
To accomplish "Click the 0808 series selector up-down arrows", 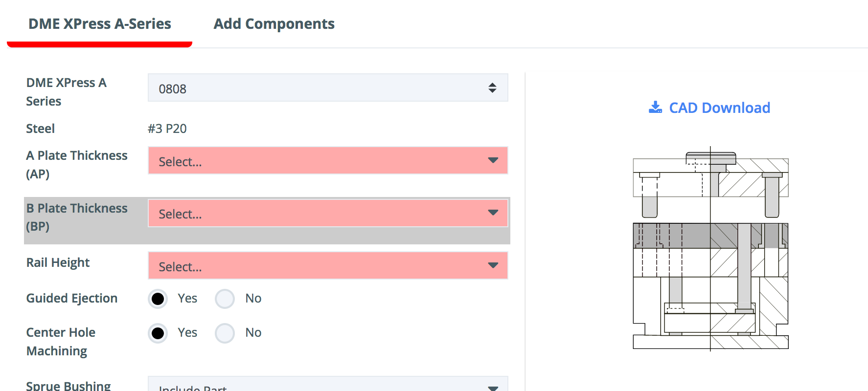I will pyautogui.click(x=492, y=88).
